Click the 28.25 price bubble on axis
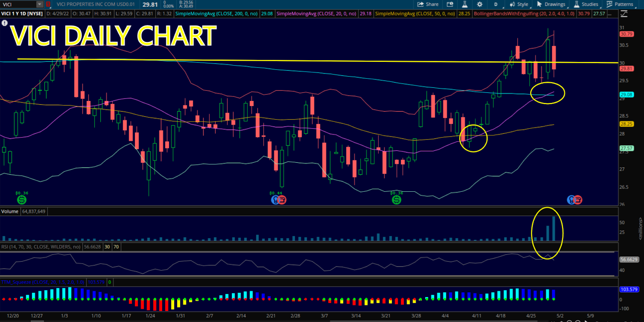 (x=626, y=124)
